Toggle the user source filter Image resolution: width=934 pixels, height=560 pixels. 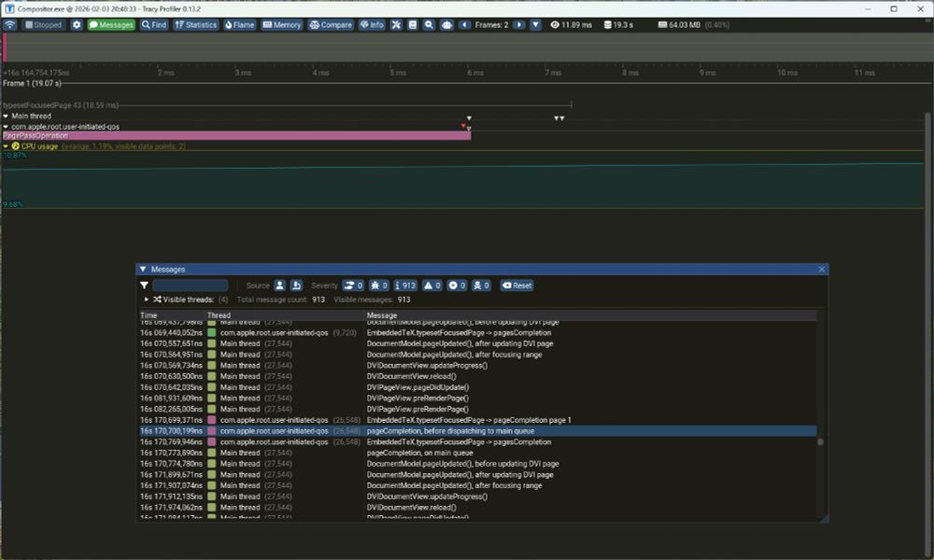(279, 286)
